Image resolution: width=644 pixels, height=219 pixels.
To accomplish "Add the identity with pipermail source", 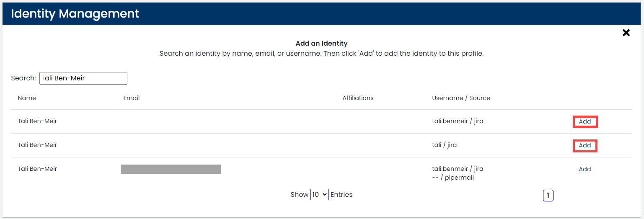I will (x=585, y=169).
